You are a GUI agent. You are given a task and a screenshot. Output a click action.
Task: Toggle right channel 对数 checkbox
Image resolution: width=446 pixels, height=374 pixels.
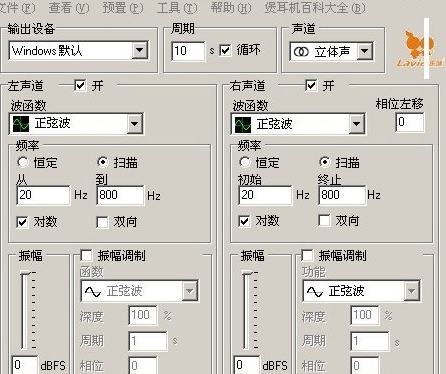click(244, 221)
